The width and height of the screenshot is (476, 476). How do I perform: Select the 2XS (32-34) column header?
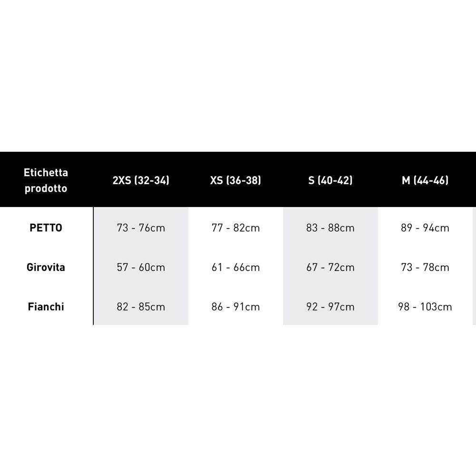coord(141,180)
